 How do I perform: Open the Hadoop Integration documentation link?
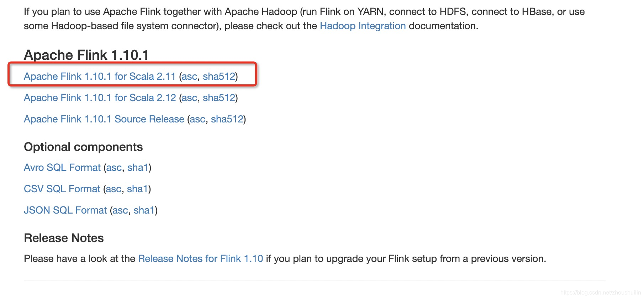(x=362, y=26)
